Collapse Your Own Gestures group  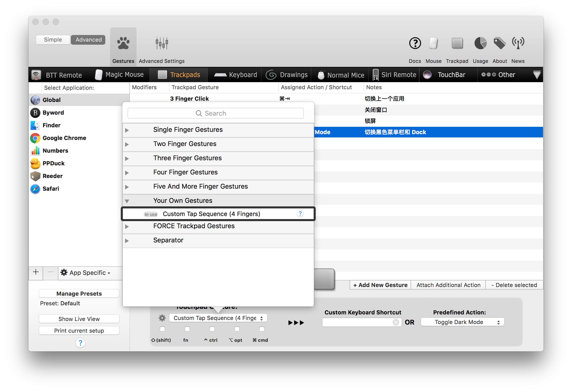coord(127,201)
